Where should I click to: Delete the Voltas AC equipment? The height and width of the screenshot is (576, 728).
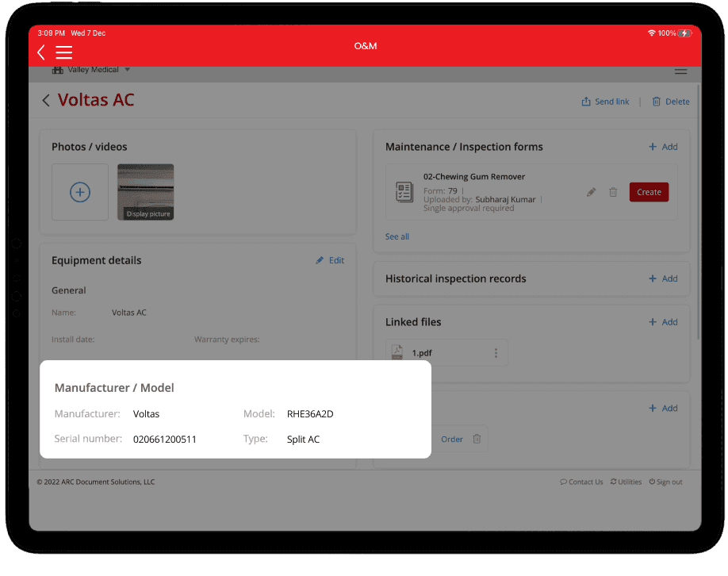tap(670, 102)
